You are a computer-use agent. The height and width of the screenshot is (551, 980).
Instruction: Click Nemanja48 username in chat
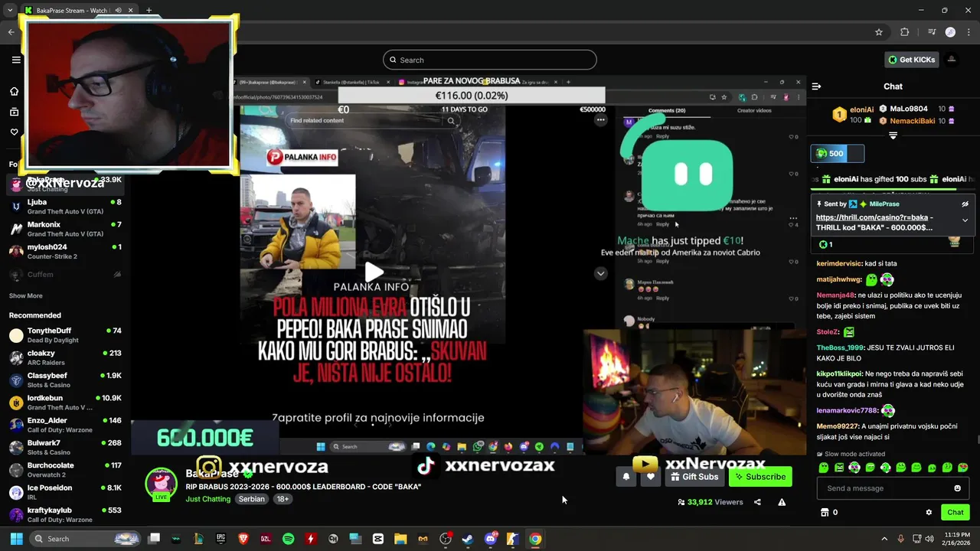pos(836,295)
